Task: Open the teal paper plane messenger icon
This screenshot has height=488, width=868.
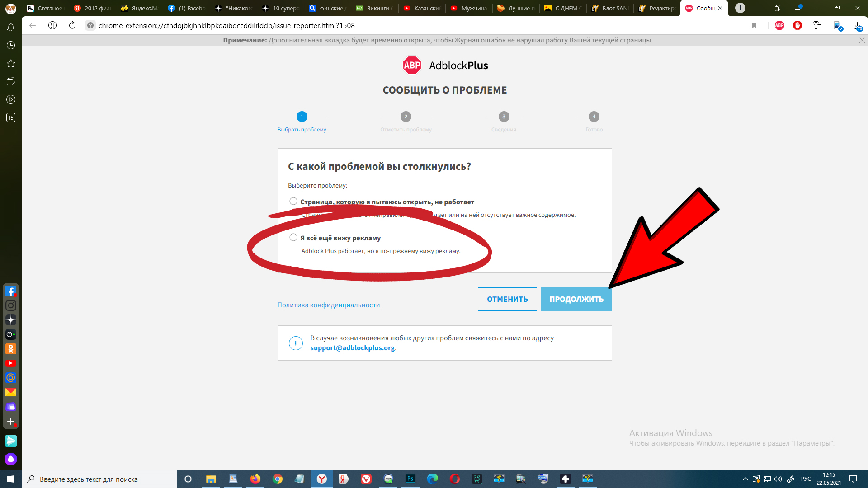Action: coord(11,441)
